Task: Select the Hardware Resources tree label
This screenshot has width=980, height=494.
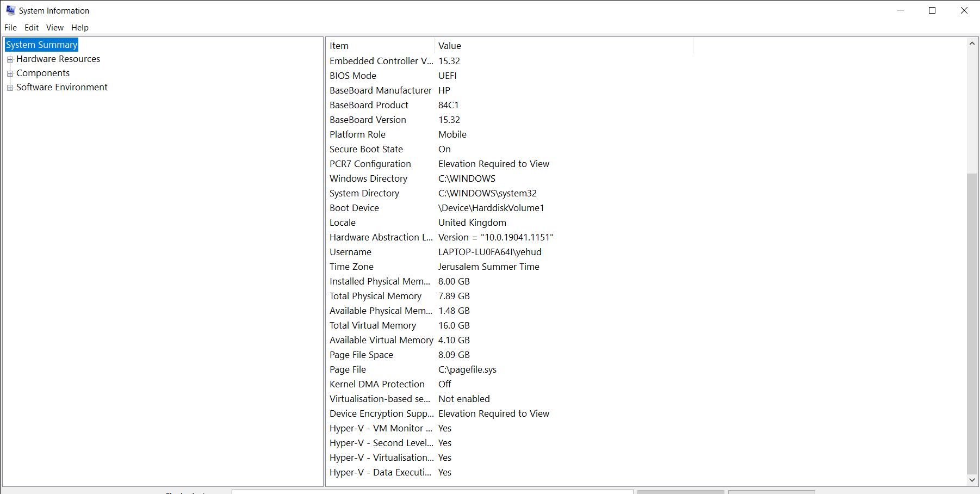Action: point(58,59)
